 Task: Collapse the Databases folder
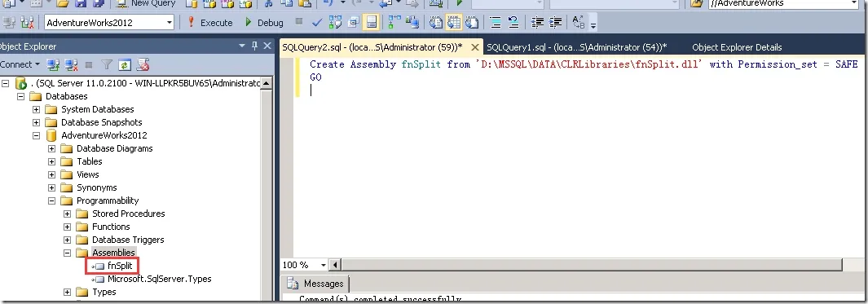[21, 96]
